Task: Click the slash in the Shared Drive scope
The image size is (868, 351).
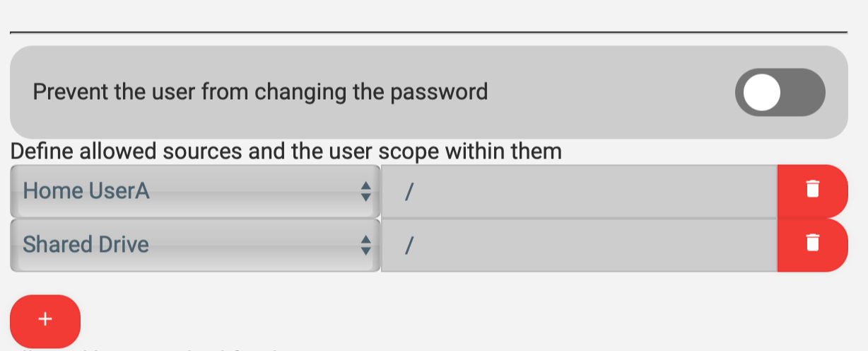Action: click(x=409, y=245)
